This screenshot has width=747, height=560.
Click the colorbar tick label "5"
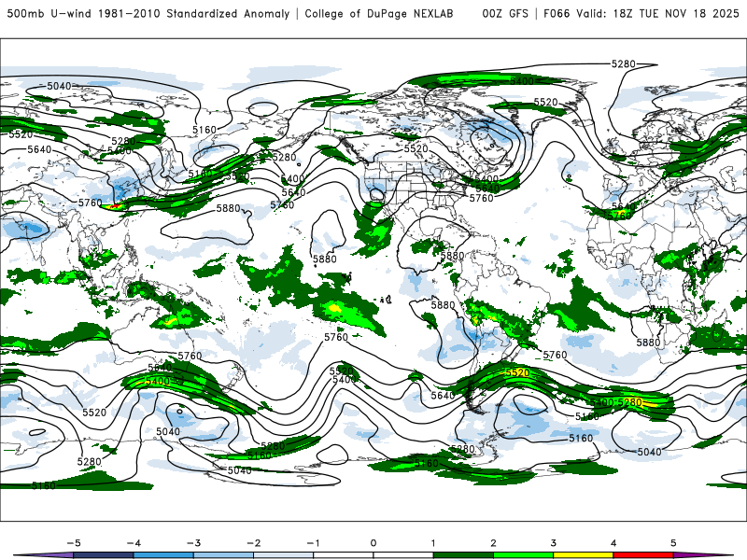click(673, 543)
